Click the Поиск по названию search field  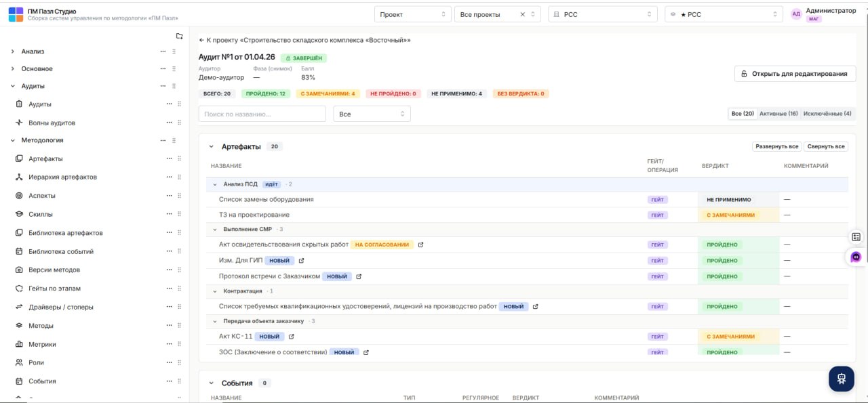262,114
